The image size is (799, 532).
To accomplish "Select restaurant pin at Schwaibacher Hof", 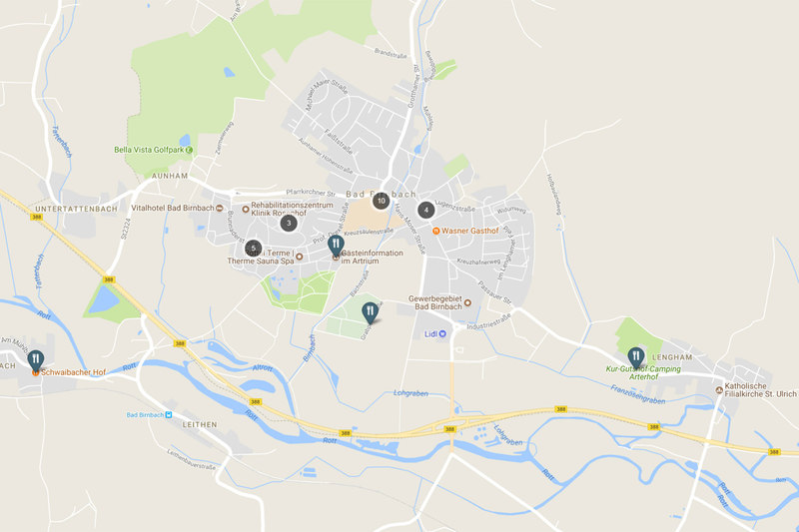I will point(36,360).
